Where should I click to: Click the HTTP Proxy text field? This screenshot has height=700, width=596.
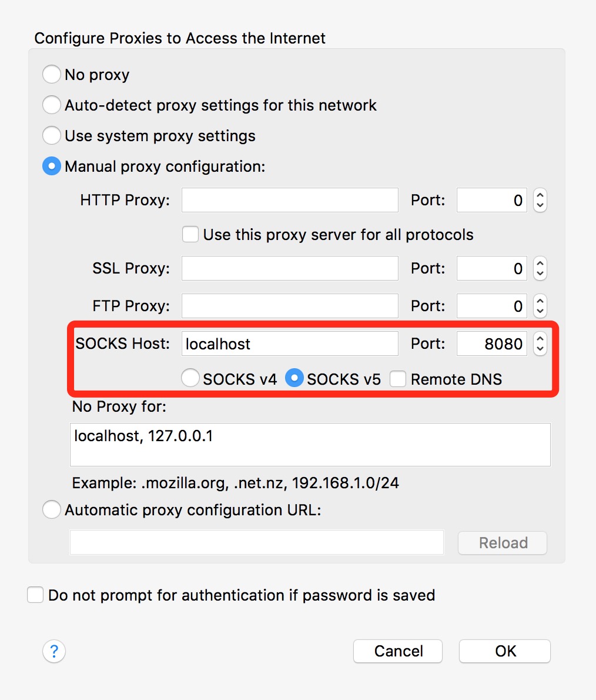pos(290,200)
